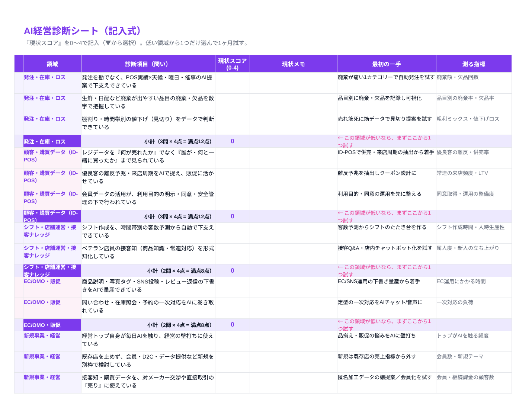The width and height of the screenshot is (532, 411).
Task: Click the EC/OMO・販促 subtotal score '0'
Action: pos(233,325)
